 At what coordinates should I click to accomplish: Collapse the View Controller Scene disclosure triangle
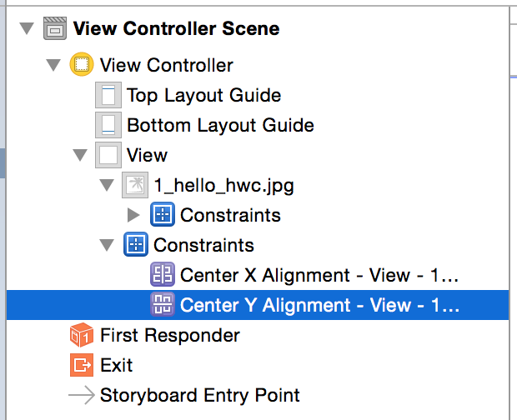coord(27,29)
